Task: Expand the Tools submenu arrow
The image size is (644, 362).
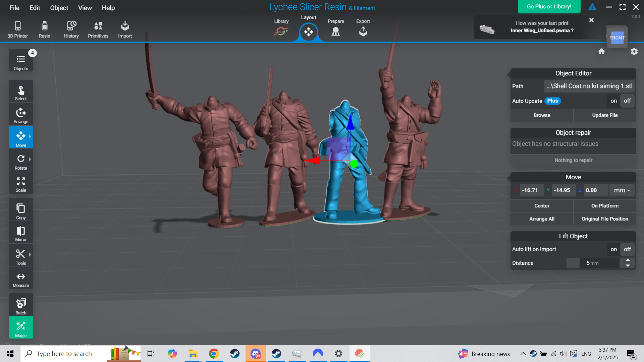Action: (30, 254)
